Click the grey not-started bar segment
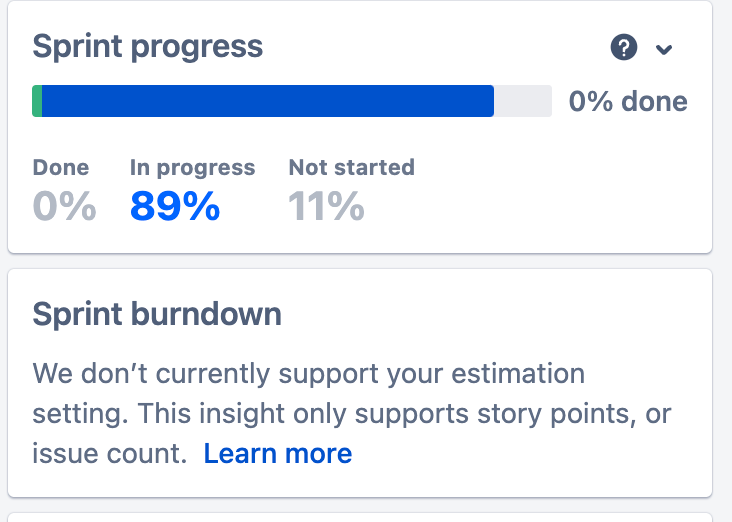The height and width of the screenshot is (522, 732). click(523, 101)
